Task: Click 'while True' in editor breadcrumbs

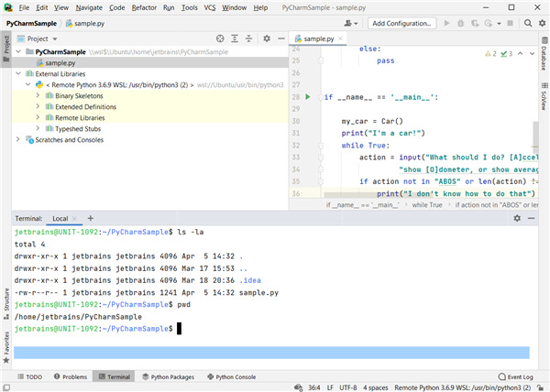Action: tap(427, 205)
